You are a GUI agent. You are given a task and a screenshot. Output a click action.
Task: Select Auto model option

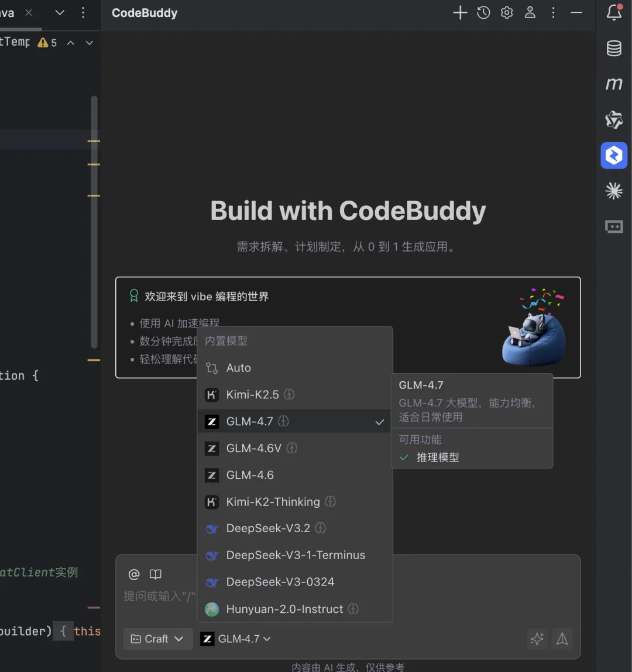295,368
